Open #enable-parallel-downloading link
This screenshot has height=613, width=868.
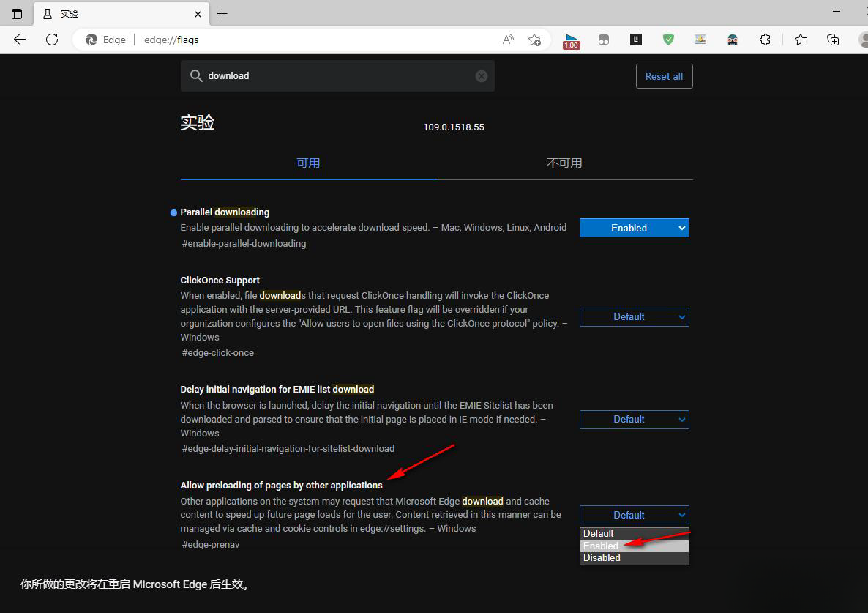244,244
